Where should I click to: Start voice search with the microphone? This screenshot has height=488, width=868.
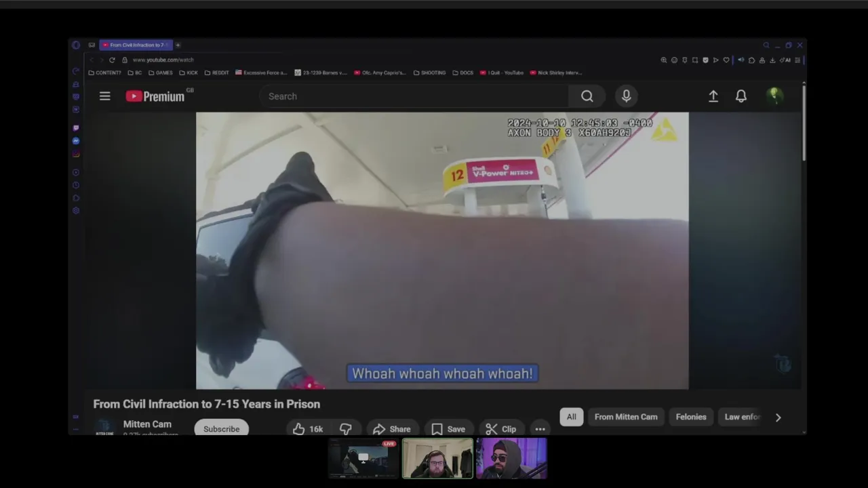626,96
